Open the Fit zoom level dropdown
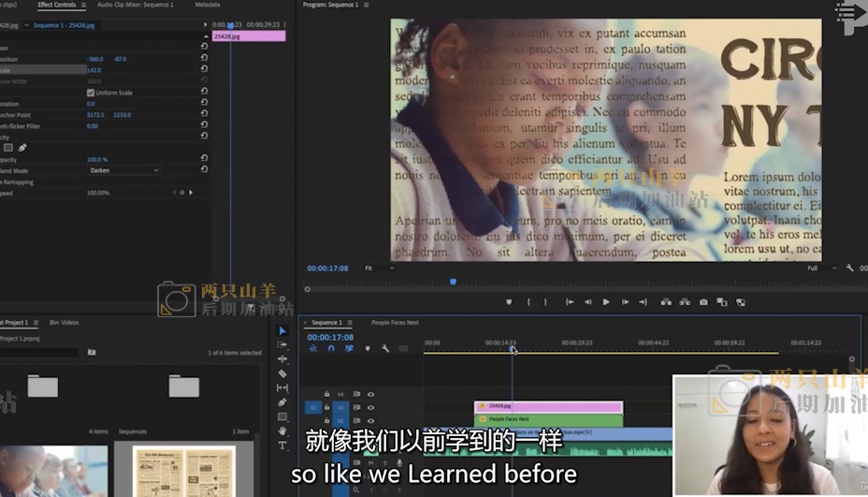Screen dimensions: 868x497 coord(380,268)
